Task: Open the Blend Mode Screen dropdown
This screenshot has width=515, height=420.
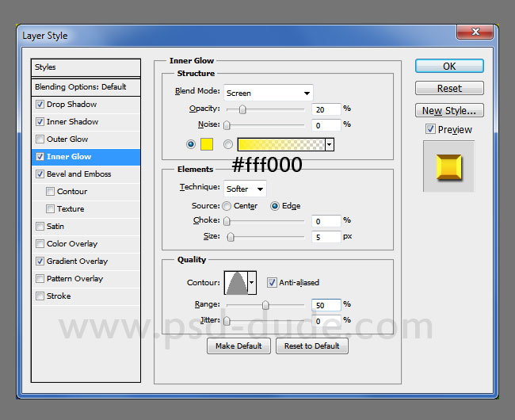Action: click(269, 93)
